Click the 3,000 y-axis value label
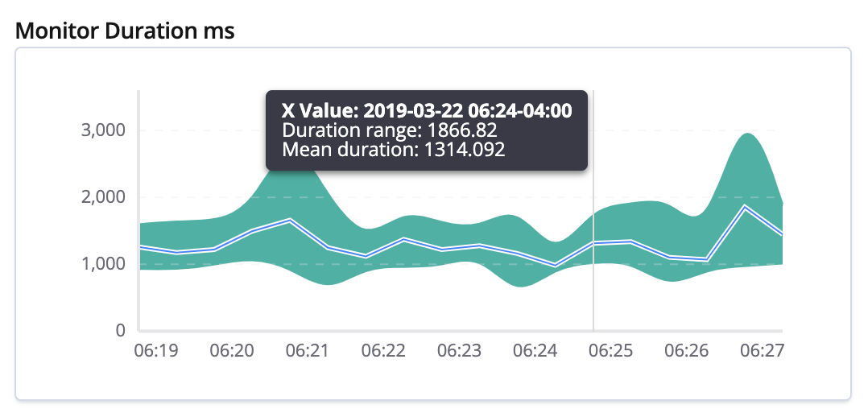Screen dimensions: 868x417 tap(104, 130)
